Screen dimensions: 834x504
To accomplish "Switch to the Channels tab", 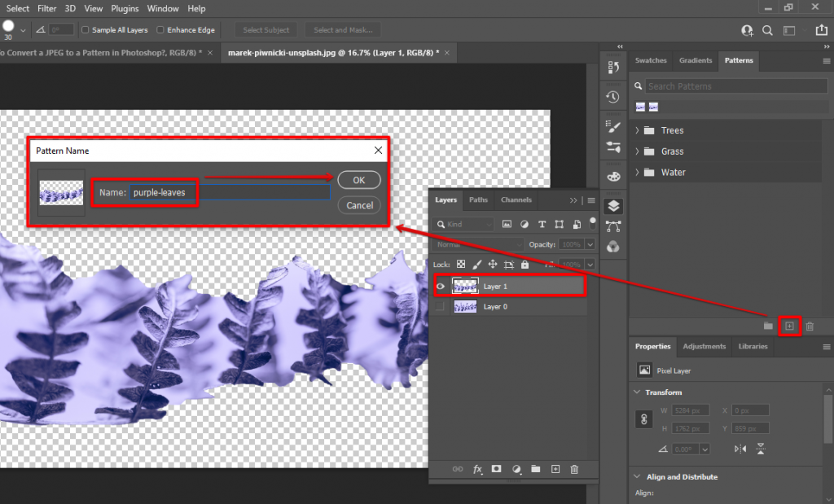I will coord(516,199).
